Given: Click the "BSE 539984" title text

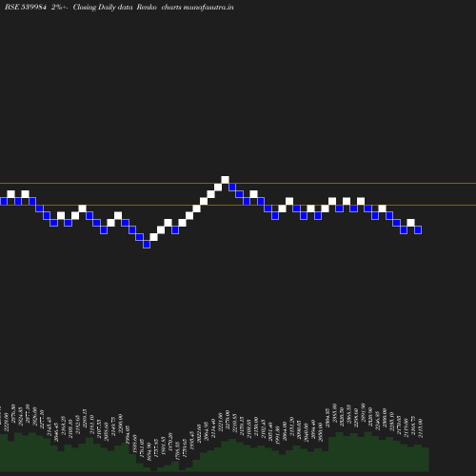Looking at the screenshot, I should (x=26, y=7).
